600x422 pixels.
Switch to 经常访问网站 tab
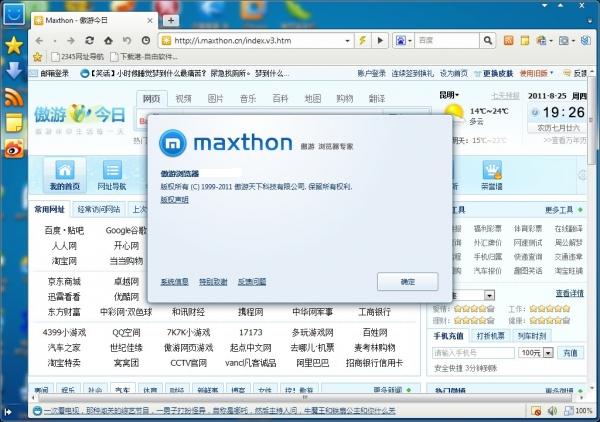point(99,209)
